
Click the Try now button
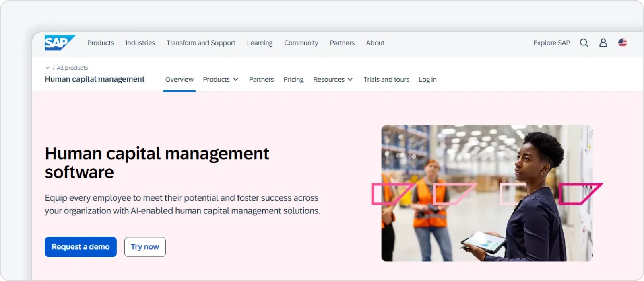(x=145, y=247)
